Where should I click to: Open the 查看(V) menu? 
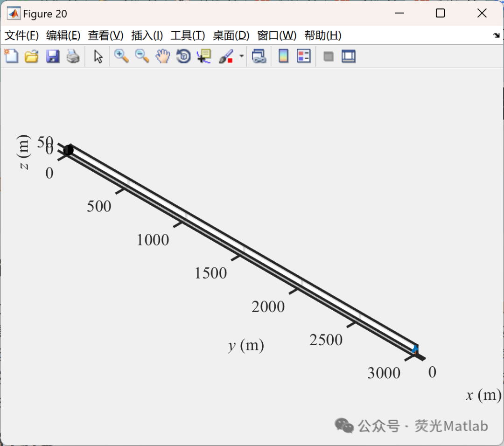point(105,35)
